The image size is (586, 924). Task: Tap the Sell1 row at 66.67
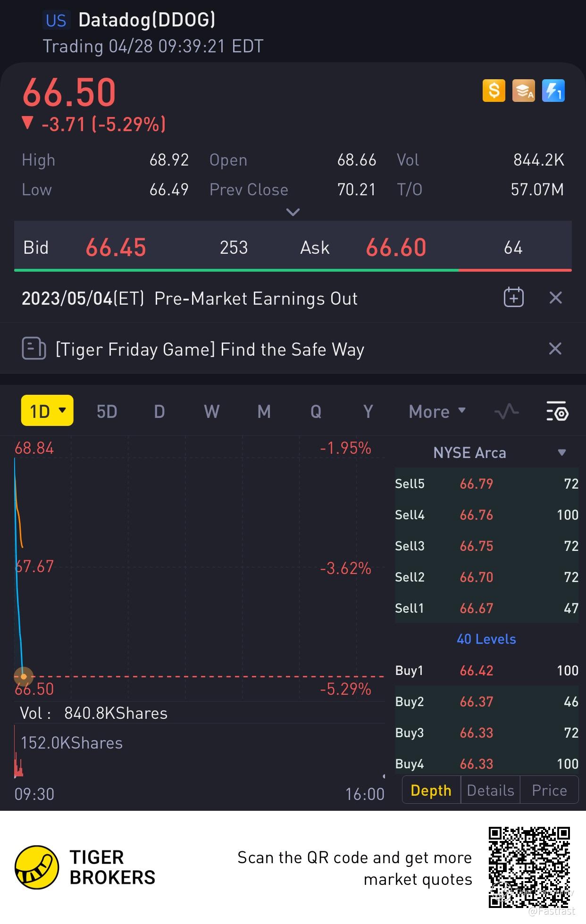486,608
